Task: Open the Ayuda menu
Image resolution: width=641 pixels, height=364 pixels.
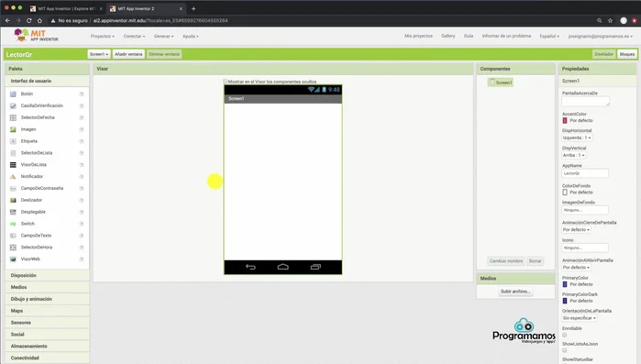Action: [x=191, y=37]
